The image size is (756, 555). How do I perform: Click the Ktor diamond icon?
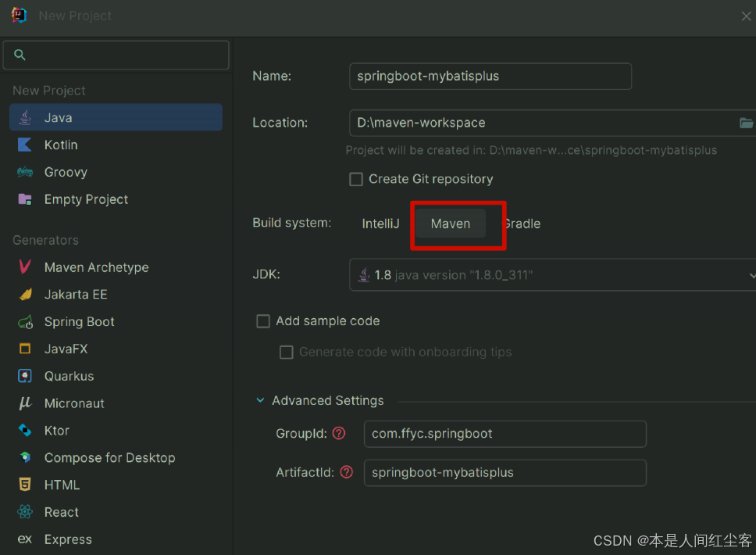(x=24, y=430)
